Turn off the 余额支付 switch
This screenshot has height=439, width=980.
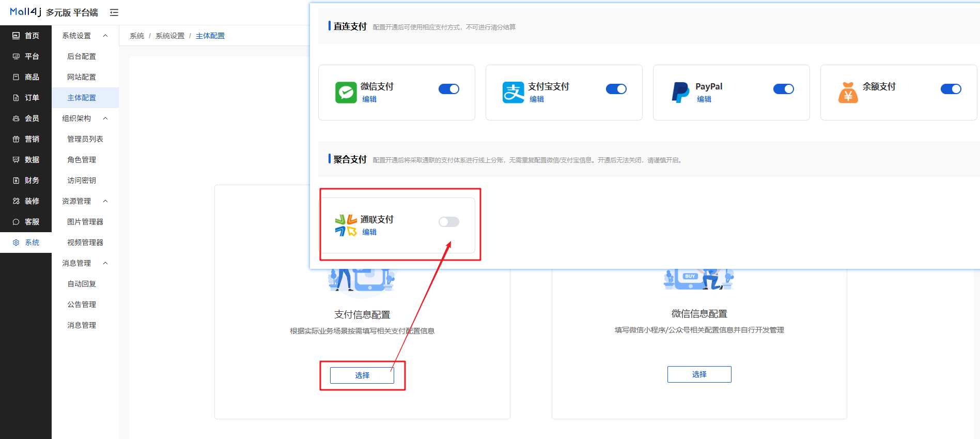pos(951,89)
